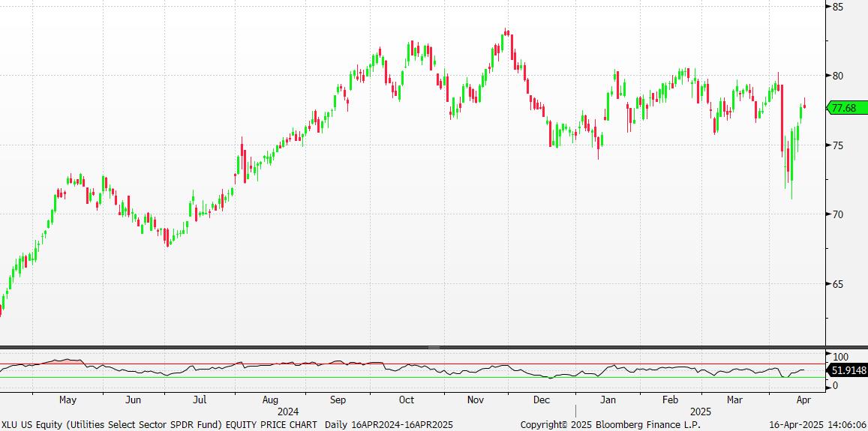The width and height of the screenshot is (868, 431).
Task: Click the 51.9148 RSI value label
Action: pos(847,370)
